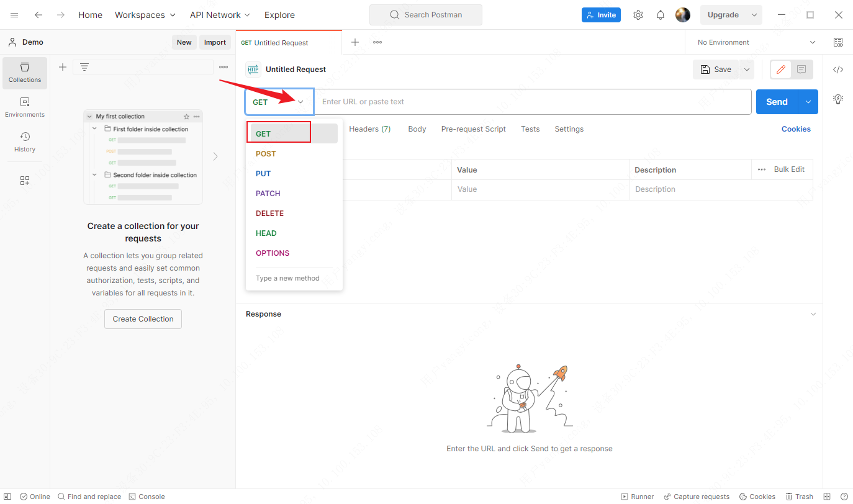Switch to the Headers (7) tab
853x504 pixels.
pyautogui.click(x=370, y=129)
